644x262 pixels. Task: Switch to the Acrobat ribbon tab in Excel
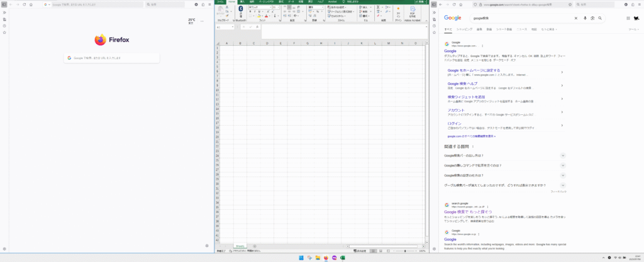tap(332, 2)
